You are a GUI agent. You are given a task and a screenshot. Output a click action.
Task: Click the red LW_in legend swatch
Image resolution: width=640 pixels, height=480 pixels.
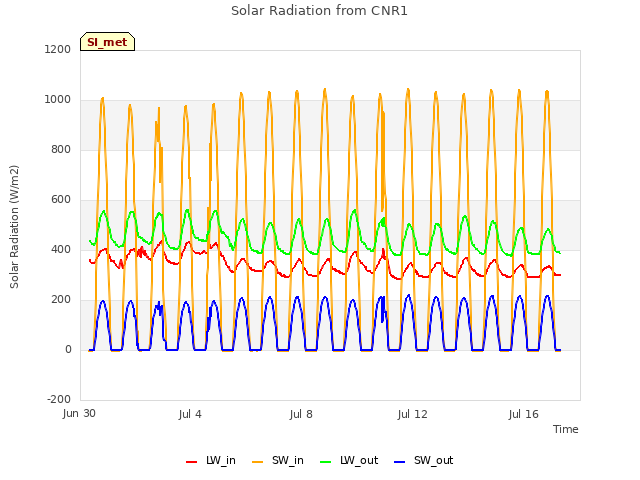pyautogui.click(x=191, y=462)
